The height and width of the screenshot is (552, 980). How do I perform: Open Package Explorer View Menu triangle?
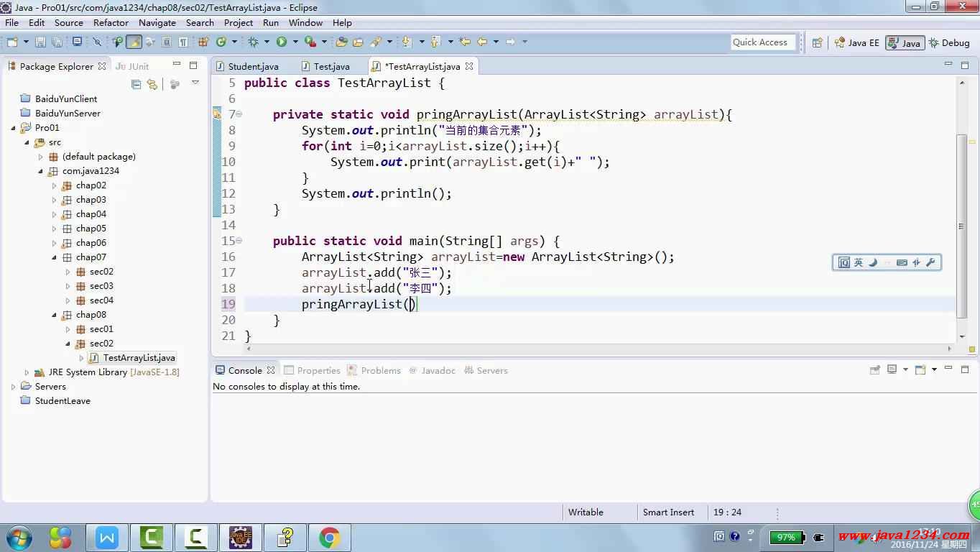point(195,83)
